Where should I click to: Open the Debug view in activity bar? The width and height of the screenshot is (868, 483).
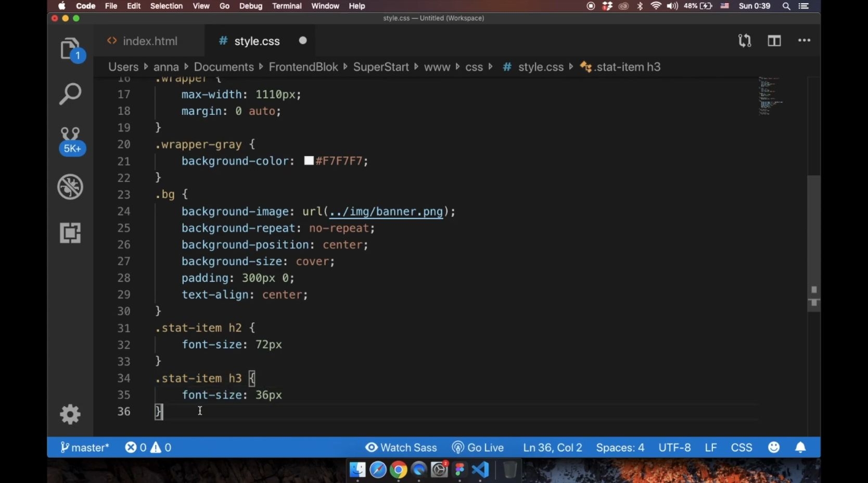(x=70, y=187)
